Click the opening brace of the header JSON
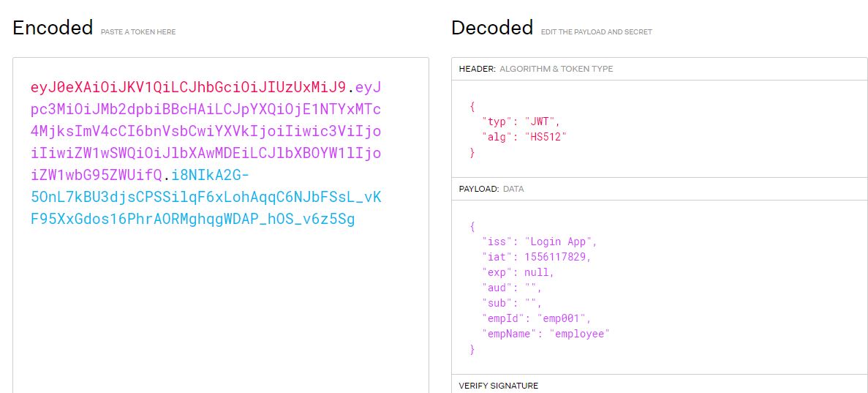Image resolution: width=868 pixels, height=393 pixels. pyautogui.click(x=472, y=106)
